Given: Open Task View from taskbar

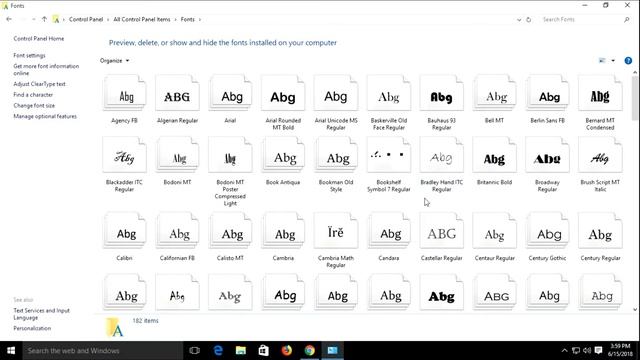Looking at the screenshot, I should click(195, 351).
